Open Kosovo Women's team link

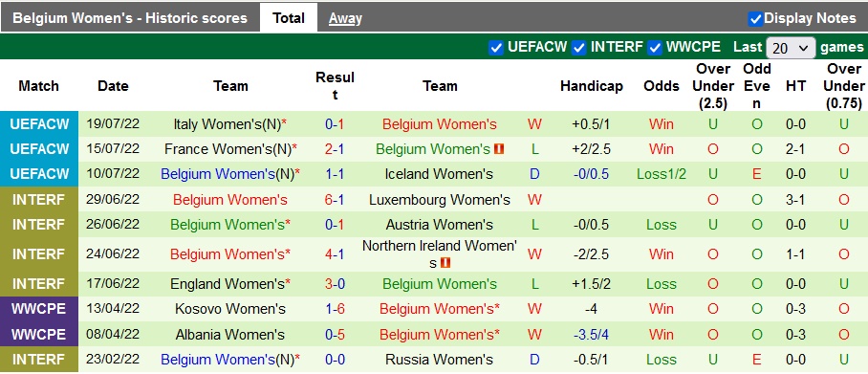(230, 309)
